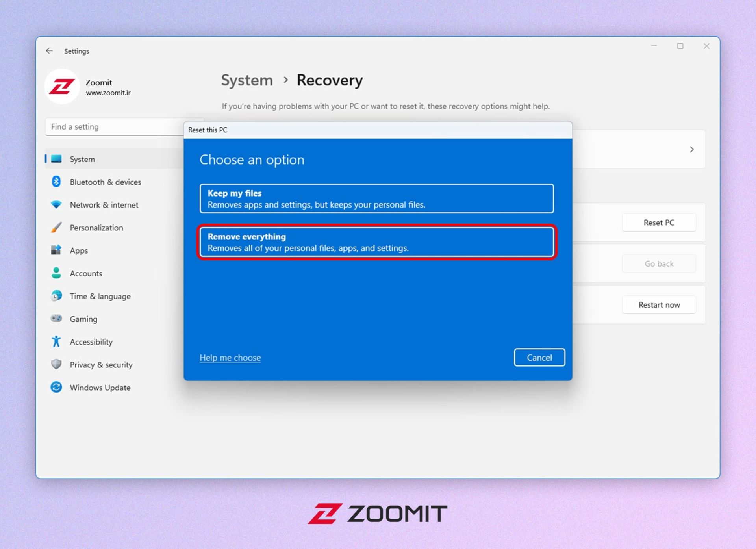Image resolution: width=756 pixels, height=549 pixels.
Task: Cancel the Reset this PC dialog
Action: [539, 357]
